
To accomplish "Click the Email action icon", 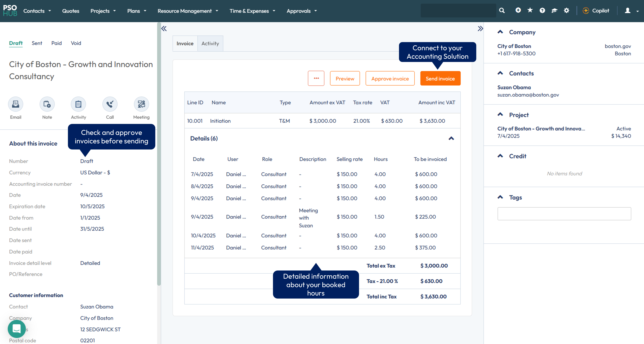I will pyautogui.click(x=16, y=104).
